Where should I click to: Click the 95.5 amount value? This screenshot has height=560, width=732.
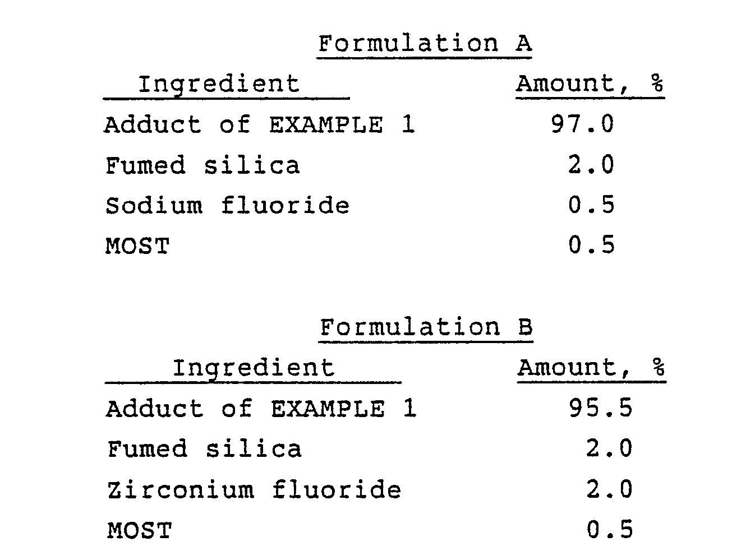600,409
